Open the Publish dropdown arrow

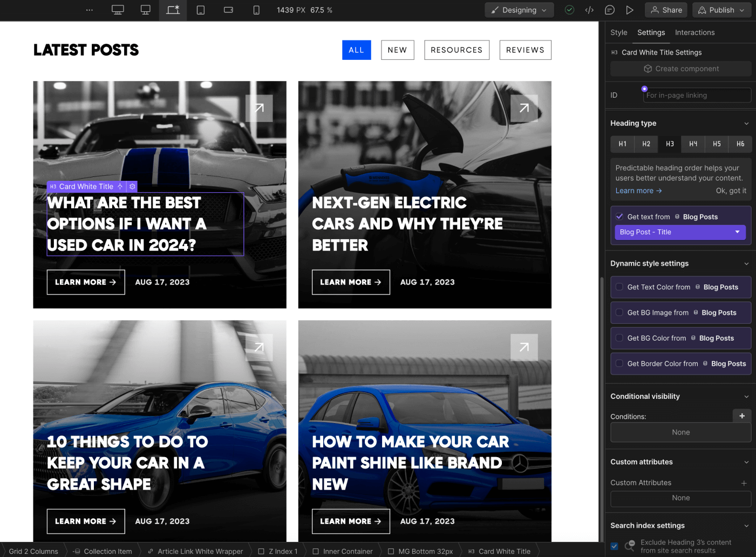coord(743,10)
